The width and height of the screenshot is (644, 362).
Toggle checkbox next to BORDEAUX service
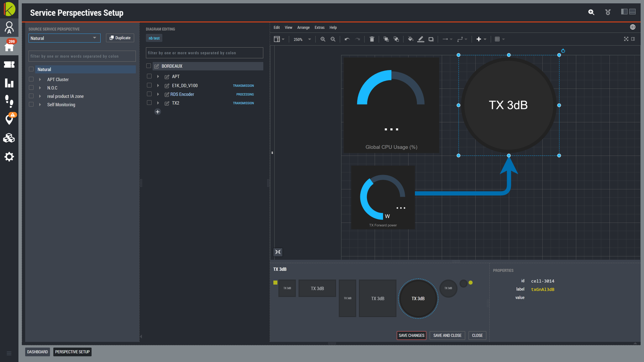149,65
